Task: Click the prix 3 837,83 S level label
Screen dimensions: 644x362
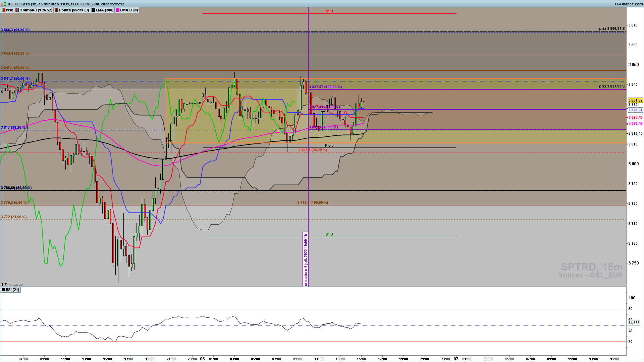Action: tap(611, 86)
